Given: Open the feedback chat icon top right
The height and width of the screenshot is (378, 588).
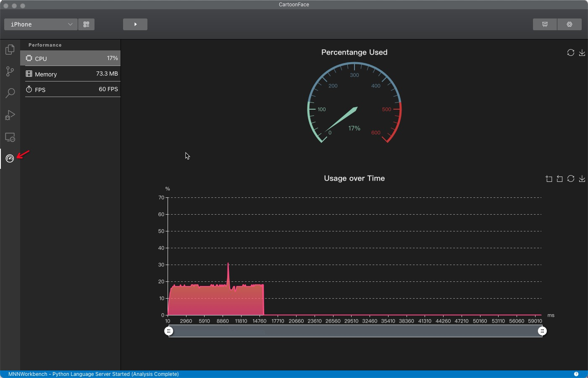Looking at the screenshot, I should (545, 24).
